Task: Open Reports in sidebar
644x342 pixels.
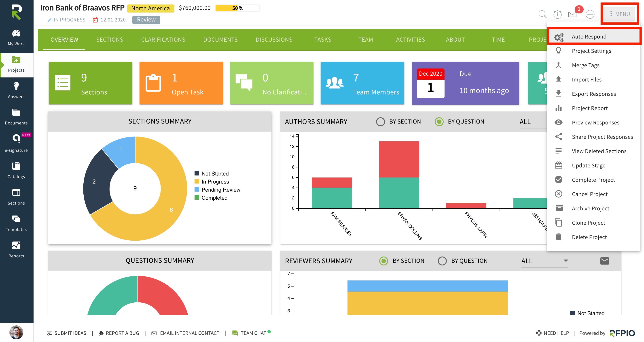Action: (x=17, y=250)
